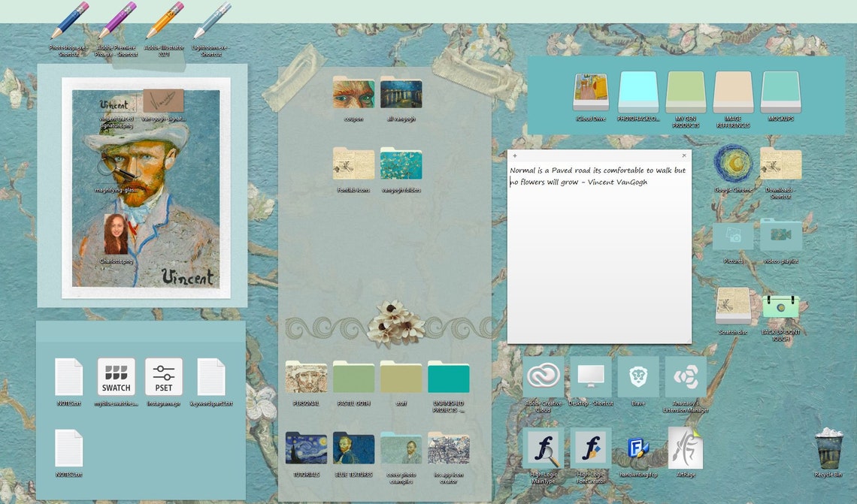This screenshot has height=504, width=857.
Task: Open High-Logic MainType
Action: coord(544,449)
